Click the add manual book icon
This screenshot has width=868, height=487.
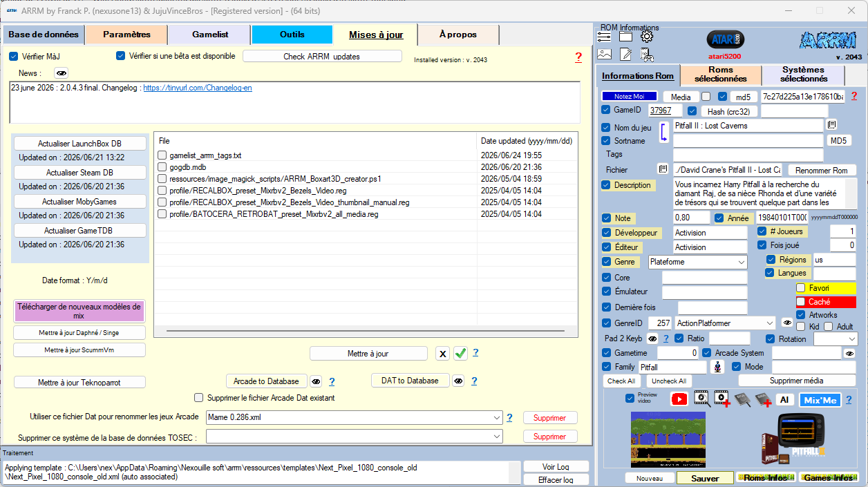pyautogui.click(x=763, y=399)
